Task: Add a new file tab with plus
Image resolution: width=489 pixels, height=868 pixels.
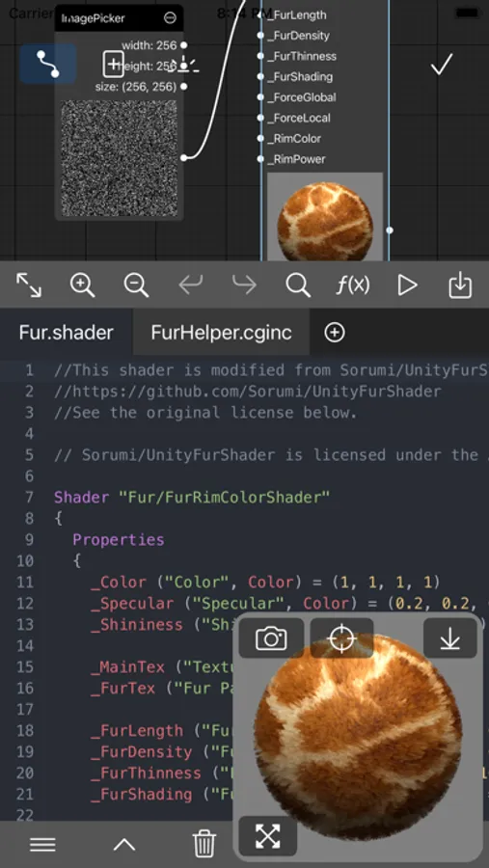Action: coord(335,333)
